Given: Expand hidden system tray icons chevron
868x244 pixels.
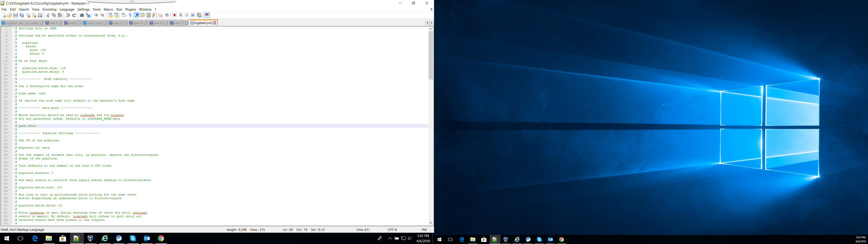Looking at the screenshot, I should [390, 238].
